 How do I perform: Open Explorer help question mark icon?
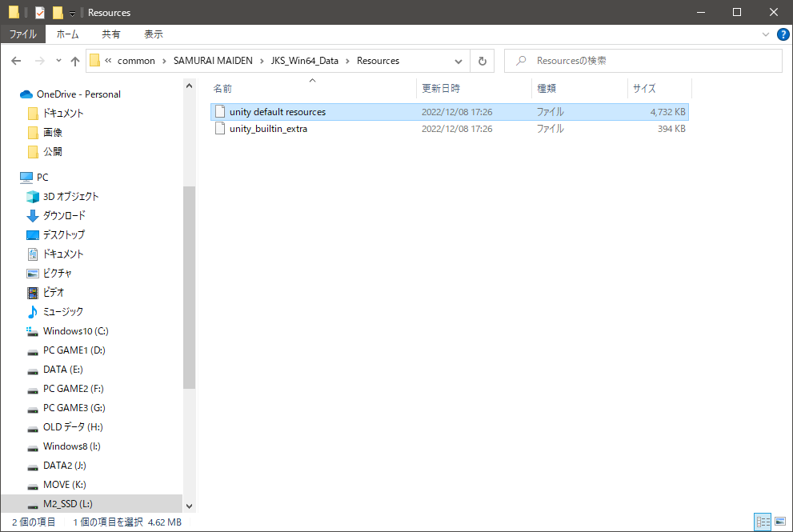(783, 34)
